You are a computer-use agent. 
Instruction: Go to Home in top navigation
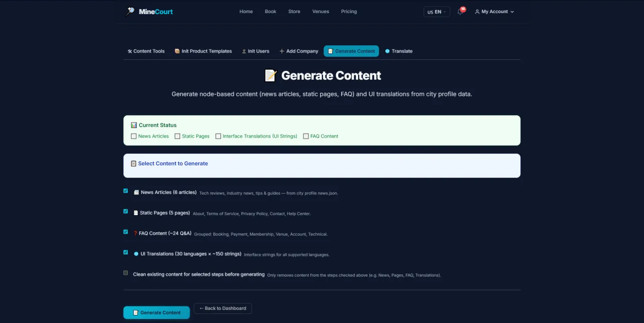[246, 12]
